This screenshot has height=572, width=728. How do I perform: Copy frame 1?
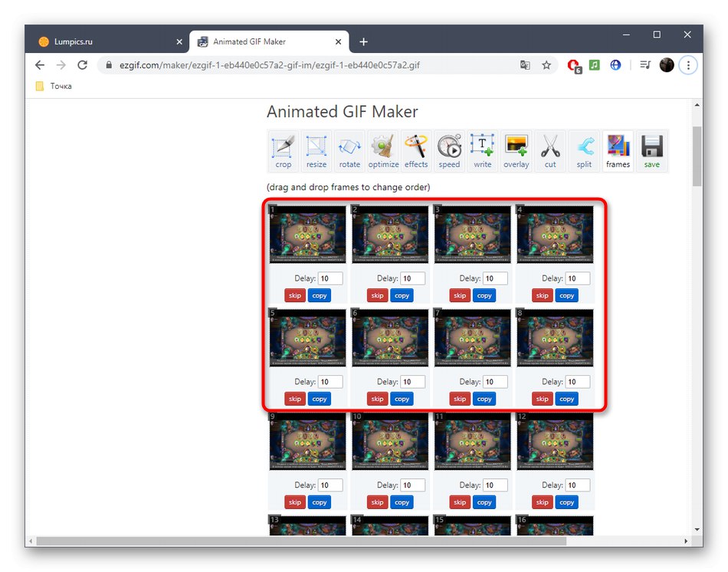pos(320,295)
